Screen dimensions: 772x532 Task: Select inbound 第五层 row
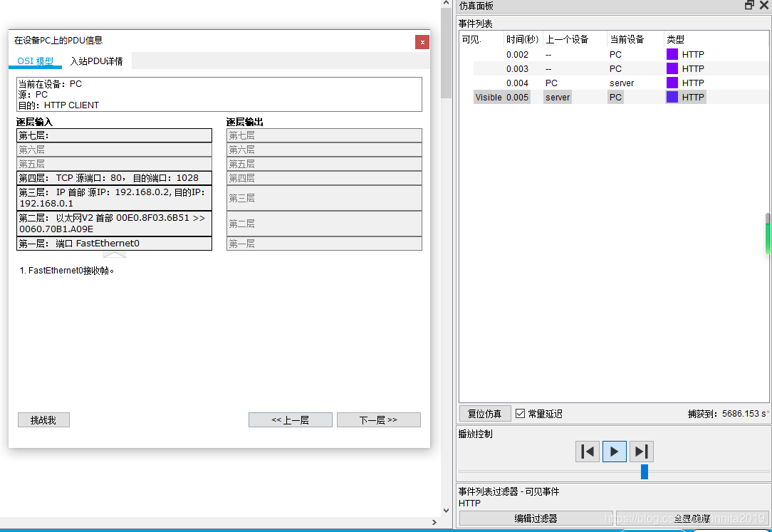(114, 164)
